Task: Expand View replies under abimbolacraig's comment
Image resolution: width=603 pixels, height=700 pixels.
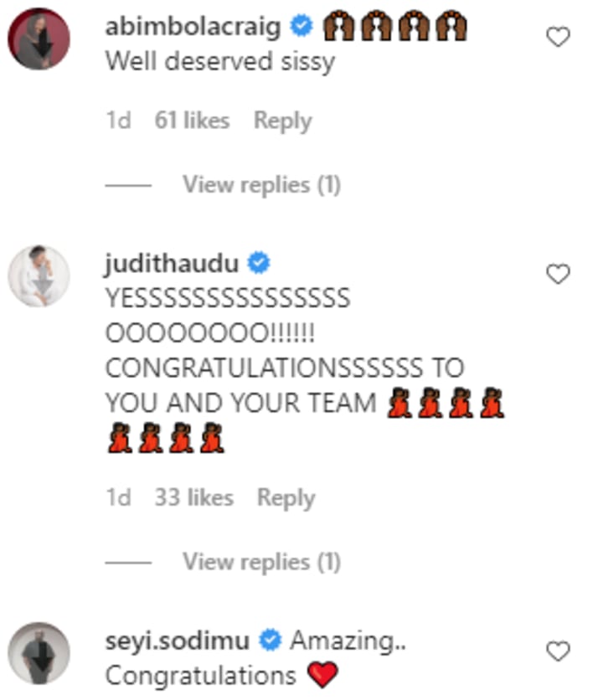Action: coord(261,185)
